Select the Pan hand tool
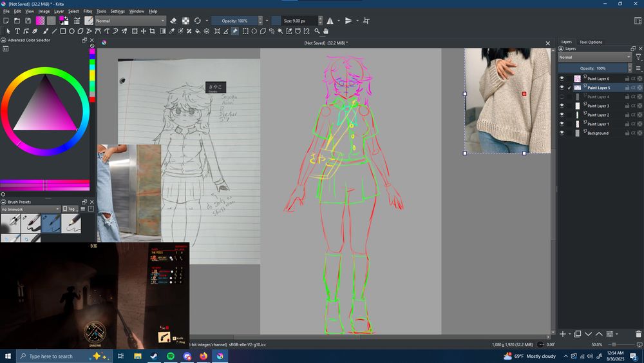The height and width of the screenshot is (363, 644). point(326,31)
